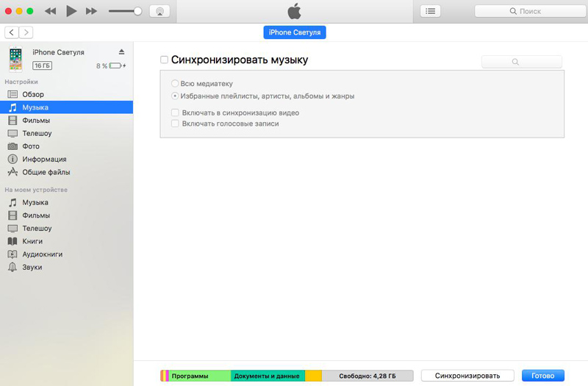Click Программы storage segment

[x=199, y=376]
